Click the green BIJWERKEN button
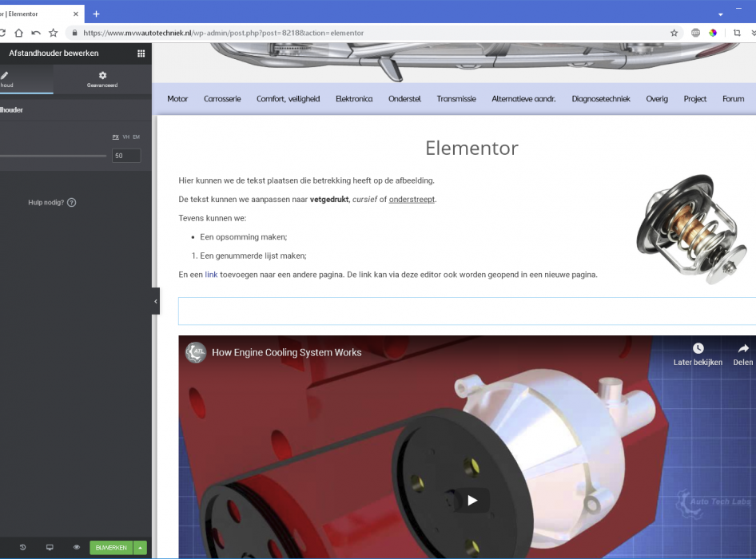756x559 pixels. pyautogui.click(x=111, y=548)
